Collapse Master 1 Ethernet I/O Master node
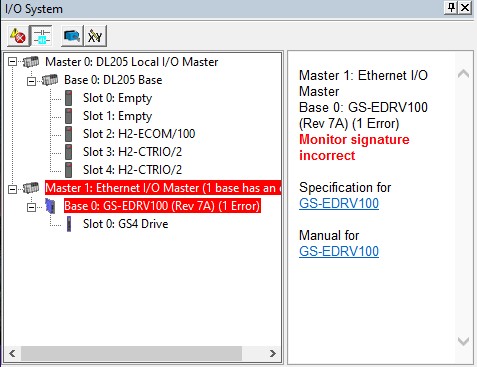 [x=12, y=189]
